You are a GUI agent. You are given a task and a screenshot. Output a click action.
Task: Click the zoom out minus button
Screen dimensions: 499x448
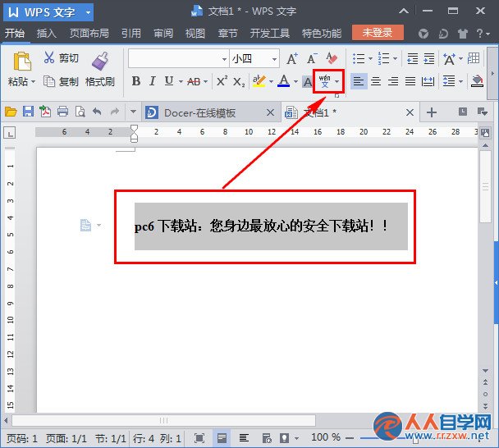(350, 438)
